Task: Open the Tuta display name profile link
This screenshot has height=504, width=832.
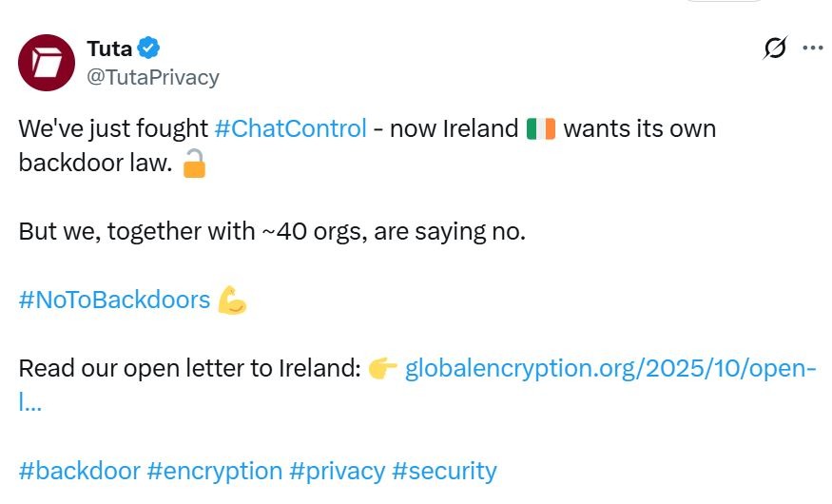Action: 109,48
